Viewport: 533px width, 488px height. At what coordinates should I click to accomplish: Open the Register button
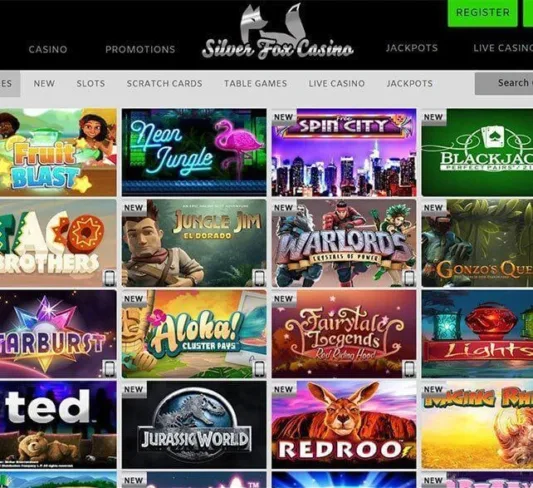(483, 13)
